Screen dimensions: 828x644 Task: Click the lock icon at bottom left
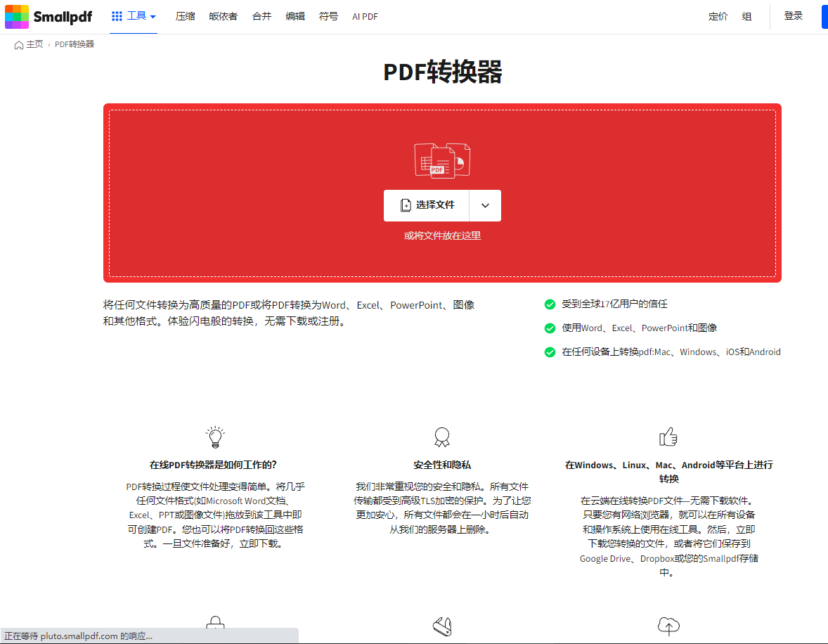click(216, 622)
